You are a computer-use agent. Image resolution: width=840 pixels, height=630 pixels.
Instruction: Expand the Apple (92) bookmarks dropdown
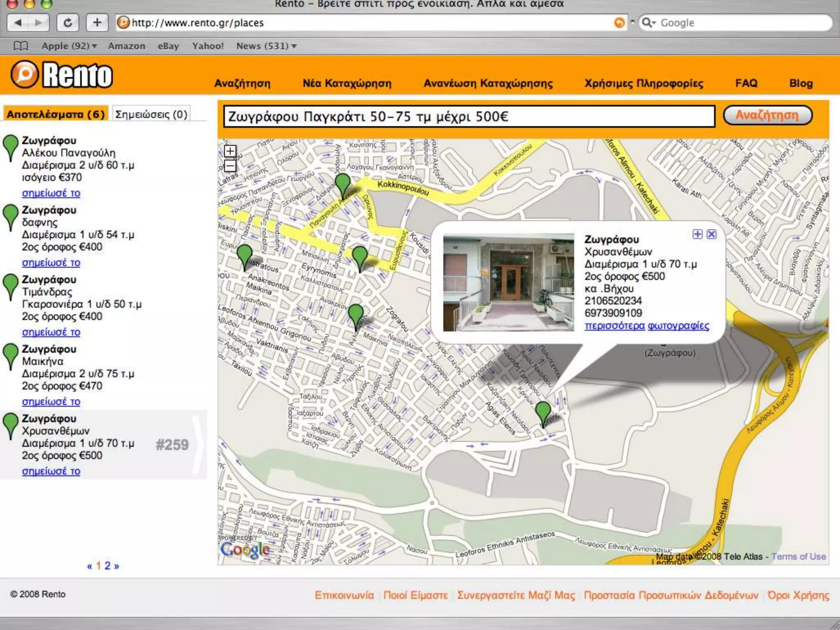pos(69,46)
